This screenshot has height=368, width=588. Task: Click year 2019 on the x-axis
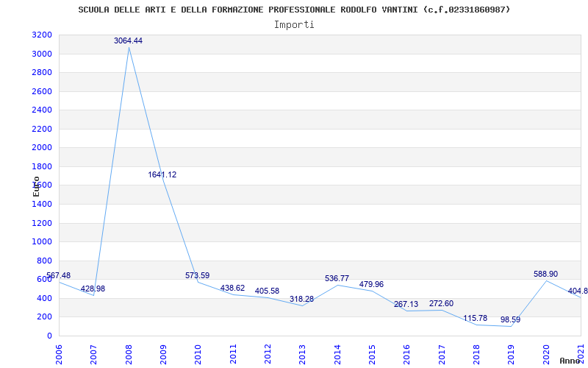[511, 354]
